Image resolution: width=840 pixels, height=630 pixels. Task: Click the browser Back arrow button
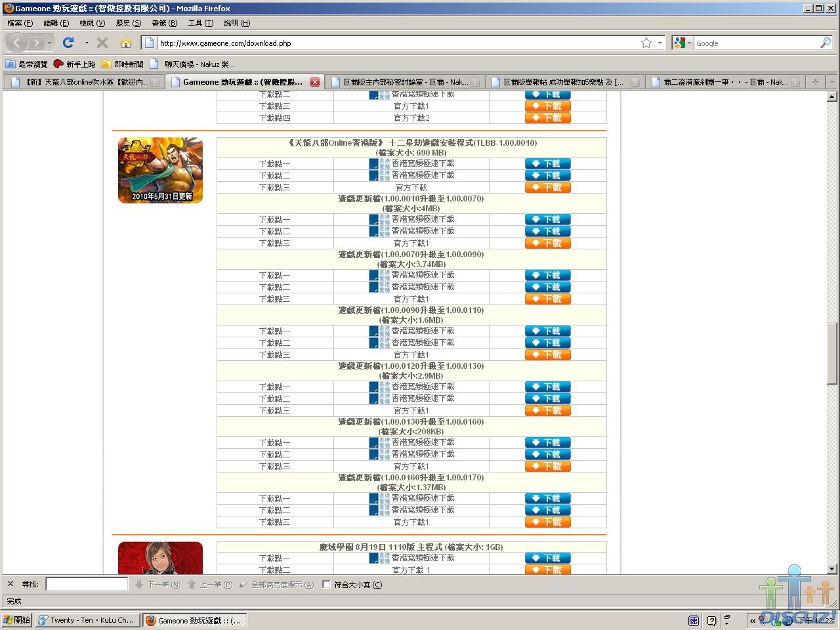click(x=17, y=43)
